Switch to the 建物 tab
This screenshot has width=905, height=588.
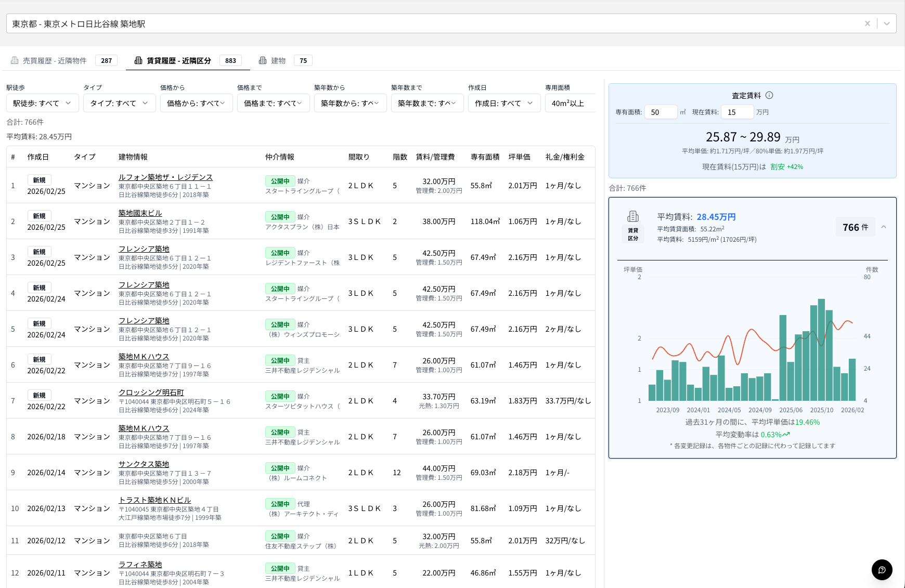coord(278,61)
